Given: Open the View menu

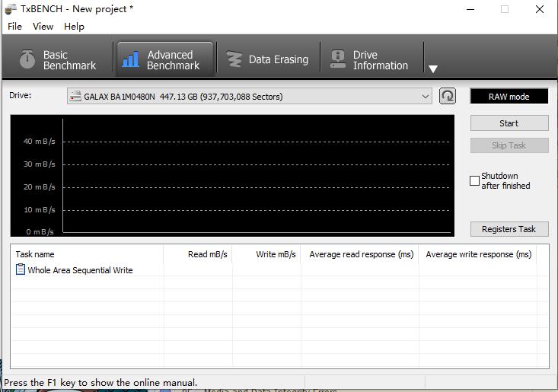Looking at the screenshot, I should pyautogui.click(x=43, y=26).
